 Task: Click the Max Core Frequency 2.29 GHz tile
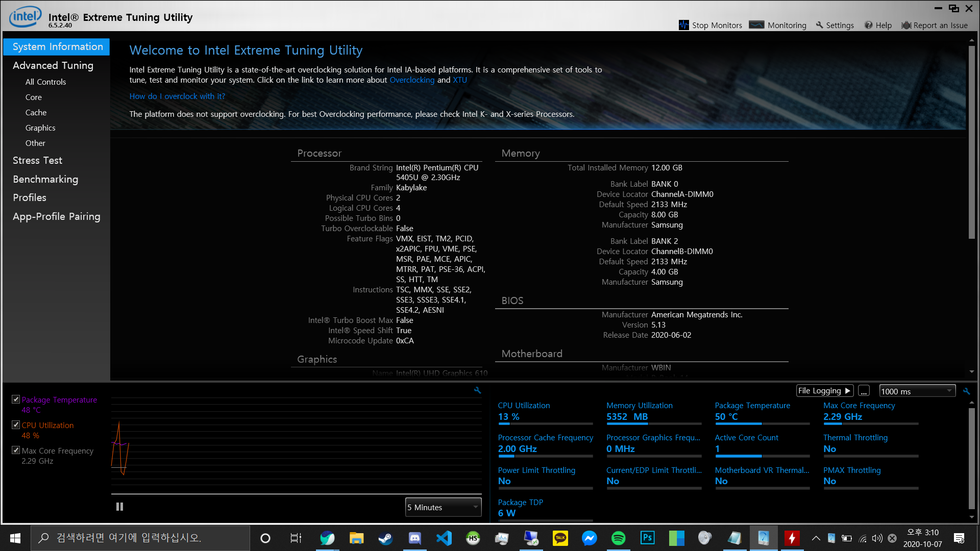click(x=870, y=412)
